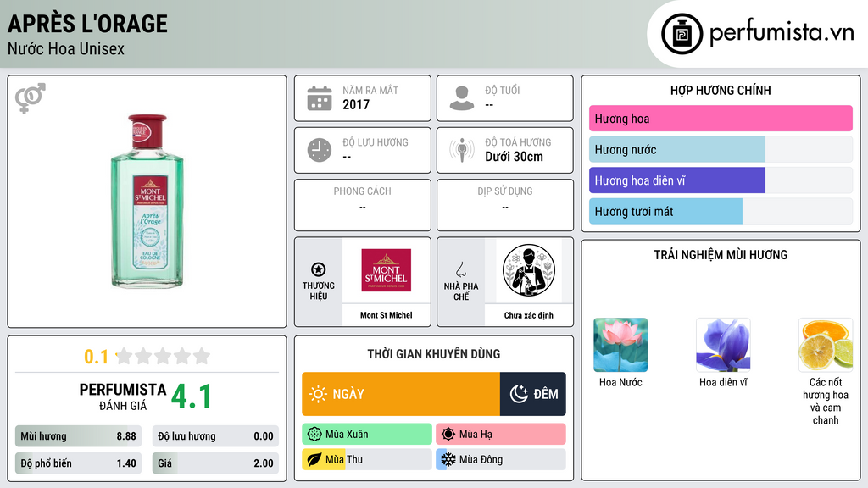Click the Hợp hương chính heading
The height and width of the screenshot is (488, 868).
point(721,90)
